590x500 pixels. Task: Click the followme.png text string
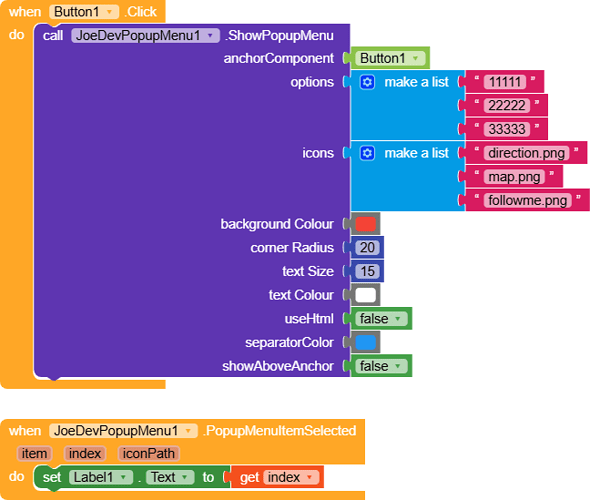click(528, 200)
